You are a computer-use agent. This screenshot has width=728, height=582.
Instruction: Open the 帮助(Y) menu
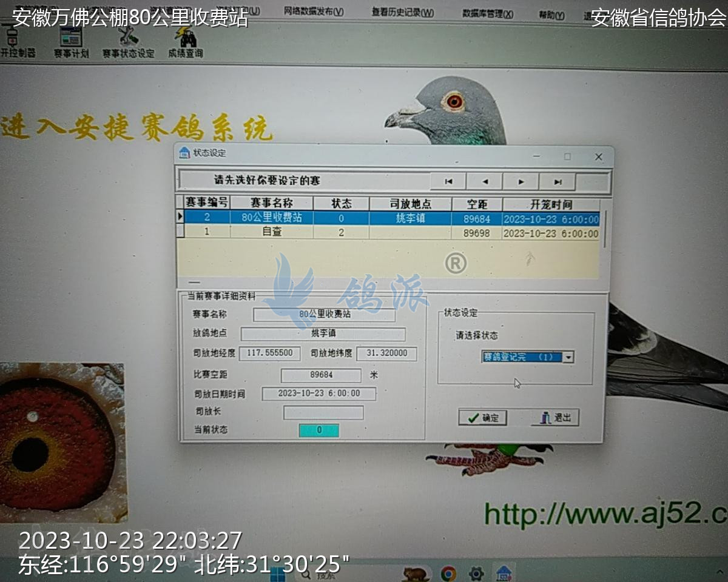click(x=551, y=16)
